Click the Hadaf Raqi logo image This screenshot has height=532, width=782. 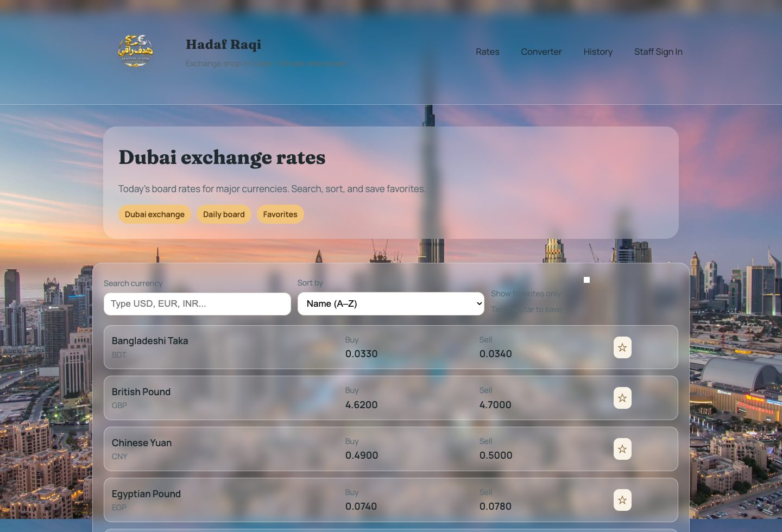pyautogui.click(x=136, y=52)
